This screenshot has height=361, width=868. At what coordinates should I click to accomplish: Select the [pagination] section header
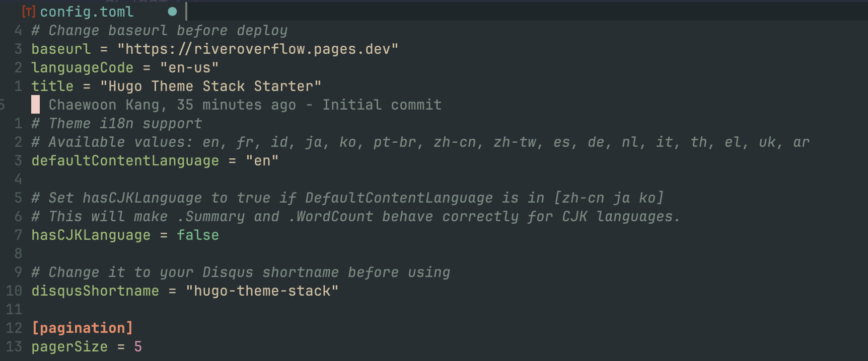[x=82, y=327]
